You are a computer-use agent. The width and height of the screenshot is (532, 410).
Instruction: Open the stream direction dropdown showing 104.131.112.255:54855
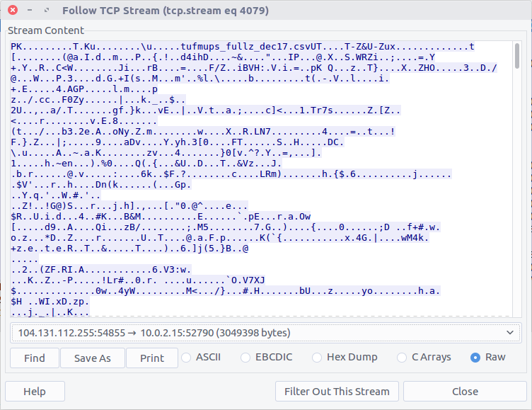coord(262,332)
